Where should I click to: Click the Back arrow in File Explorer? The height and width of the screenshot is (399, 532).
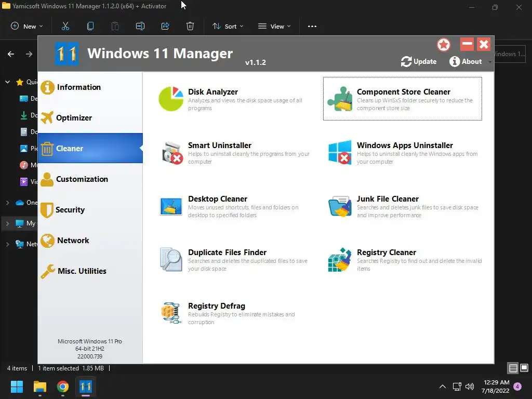[x=11, y=54]
